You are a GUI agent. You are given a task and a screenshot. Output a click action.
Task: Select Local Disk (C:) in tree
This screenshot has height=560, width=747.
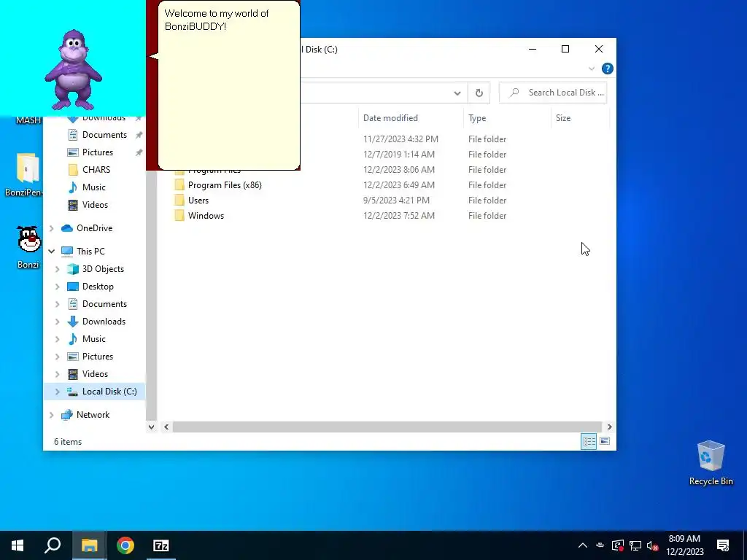(x=109, y=392)
